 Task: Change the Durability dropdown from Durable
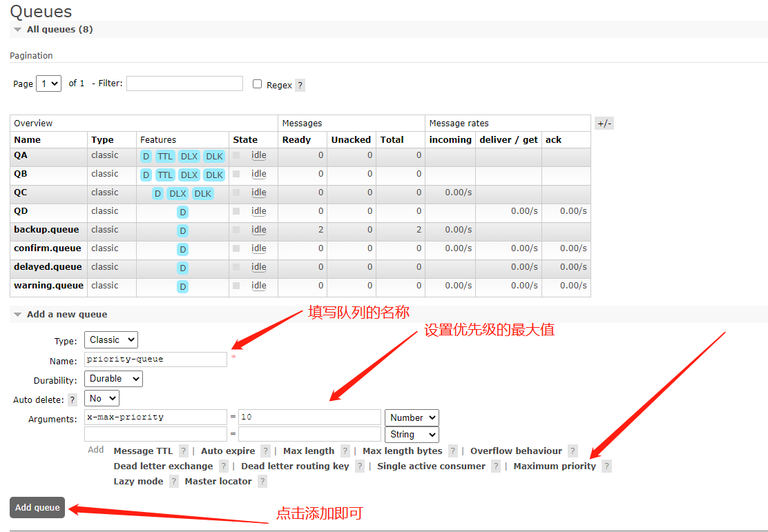pos(114,379)
